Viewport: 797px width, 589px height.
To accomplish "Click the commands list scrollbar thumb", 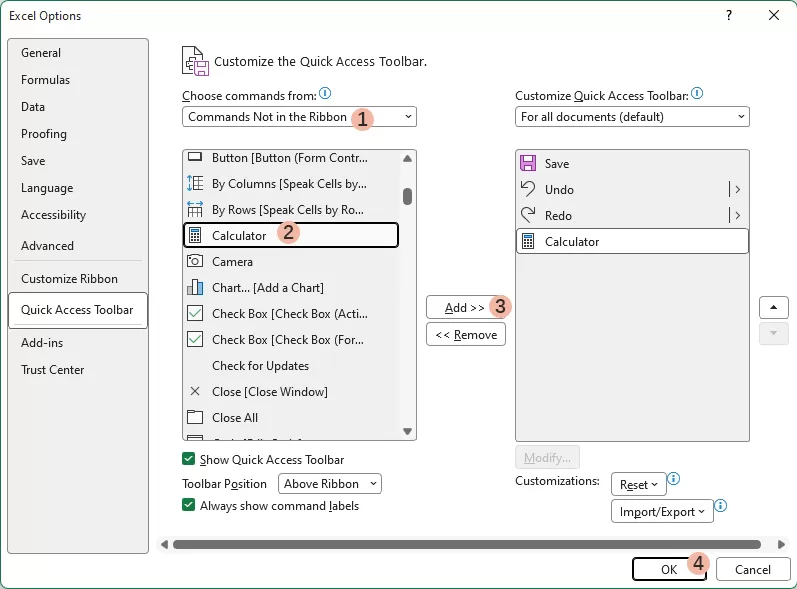I will pos(407,196).
